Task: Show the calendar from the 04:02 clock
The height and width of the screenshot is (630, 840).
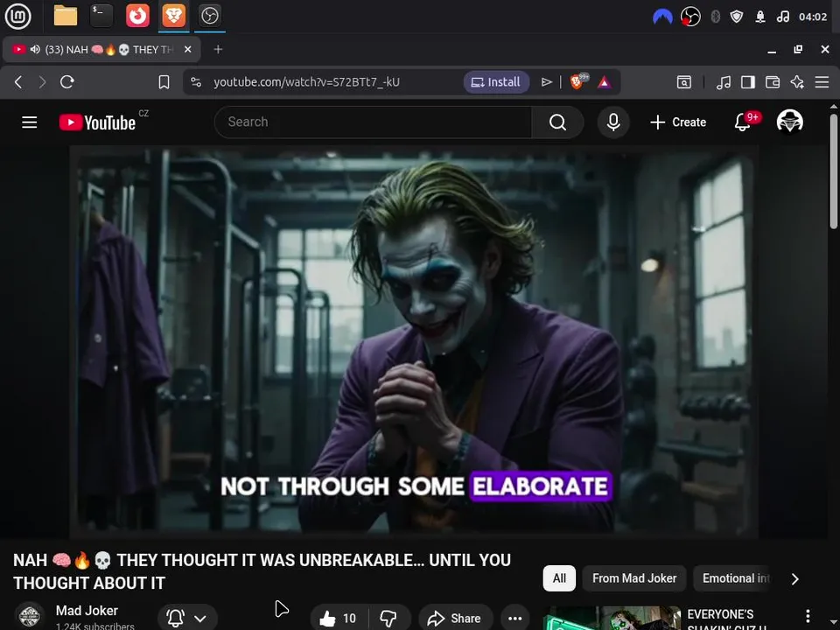Action: (x=813, y=17)
